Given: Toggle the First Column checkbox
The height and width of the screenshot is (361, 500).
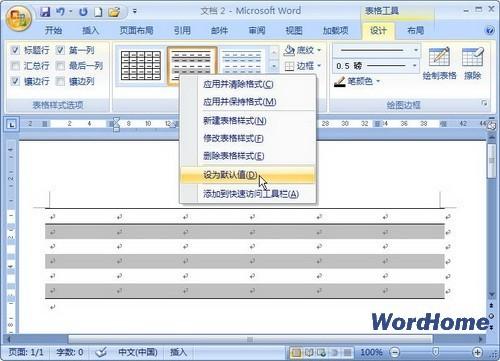Looking at the screenshot, I should 60,50.
